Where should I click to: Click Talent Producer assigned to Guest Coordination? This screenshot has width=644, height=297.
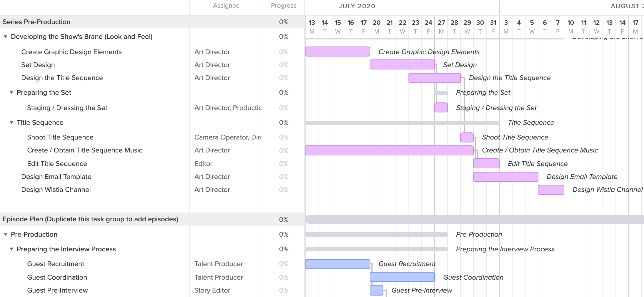[218, 277]
